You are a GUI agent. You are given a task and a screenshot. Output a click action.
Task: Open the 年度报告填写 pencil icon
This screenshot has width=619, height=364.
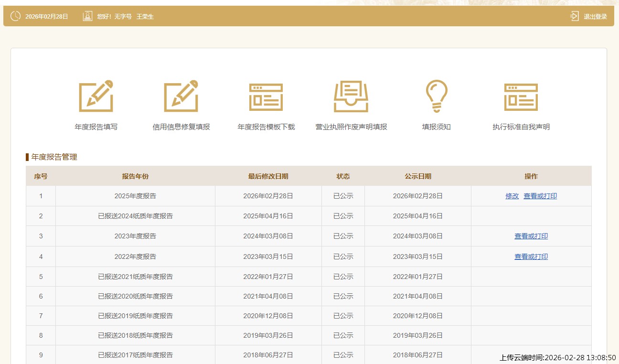(96, 96)
